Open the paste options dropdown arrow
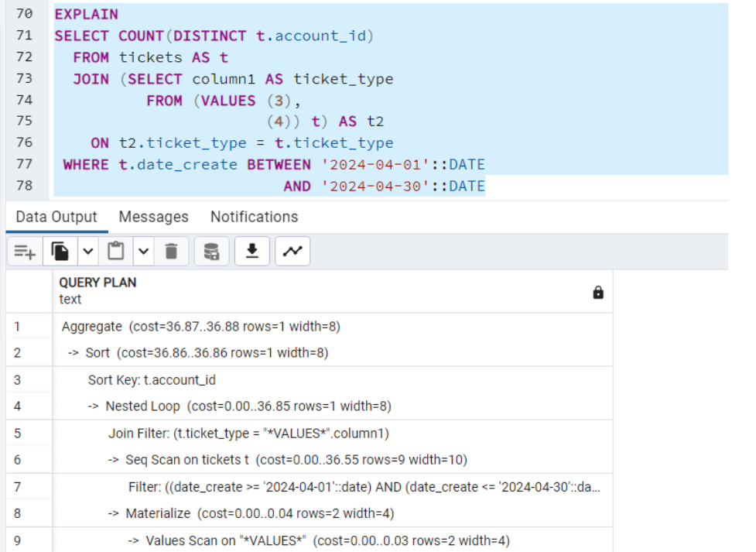Screen dimensions: 756x552 pyautogui.click(x=144, y=252)
